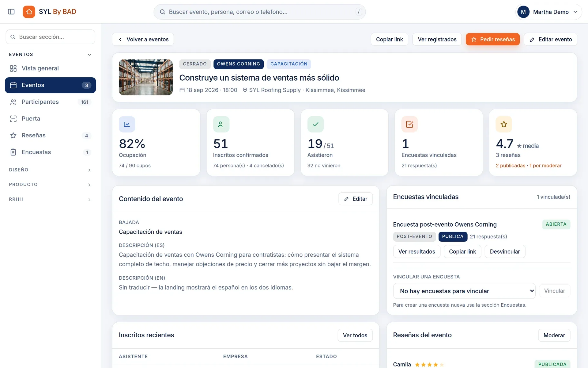This screenshot has height=368, width=588.
Task: Click the calendar icon next to event date
Action: [x=182, y=90]
